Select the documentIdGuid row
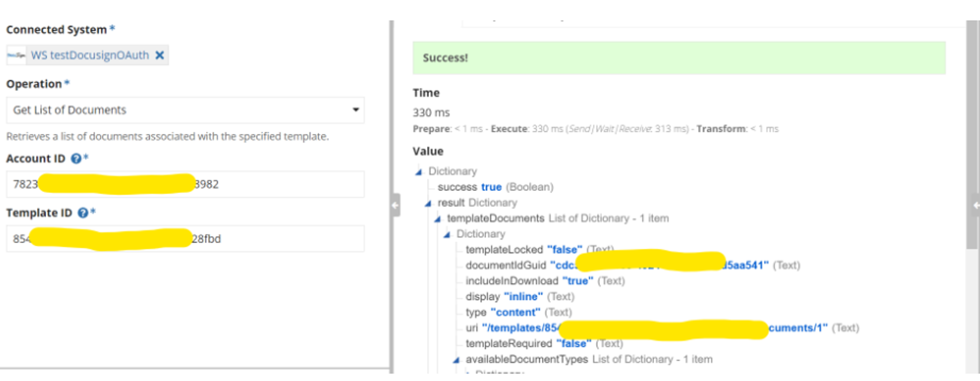Viewport: 980px width, 381px height. [x=633, y=265]
